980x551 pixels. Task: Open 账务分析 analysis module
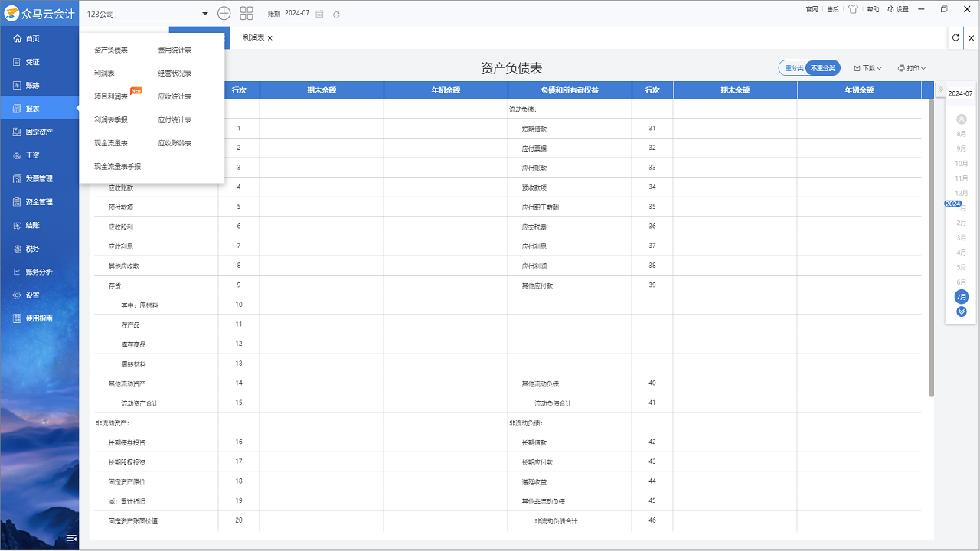35,271
